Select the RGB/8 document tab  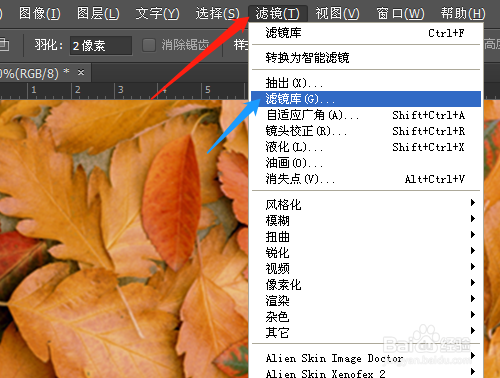tap(45, 73)
